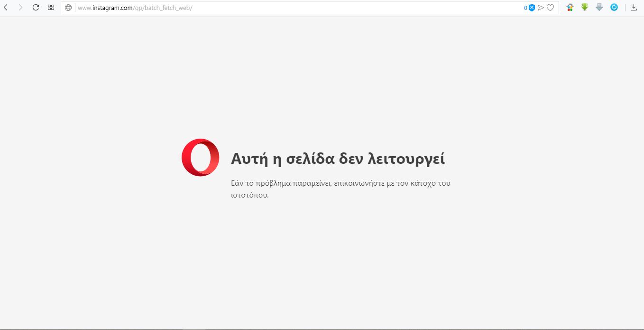Open the colorful house extension icon
644x330 pixels.
coord(570,7)
